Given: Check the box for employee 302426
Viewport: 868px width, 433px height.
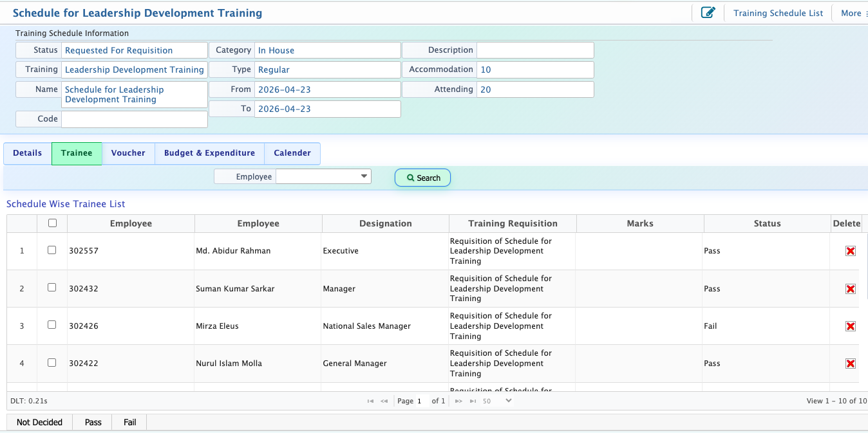Looking at the screenshot, I should coord(52,325).
